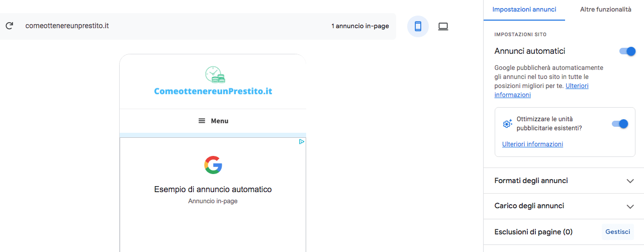Disable Ottimizzare le unità pubblicitarie esistenti toggle

(x=620, y=124)
